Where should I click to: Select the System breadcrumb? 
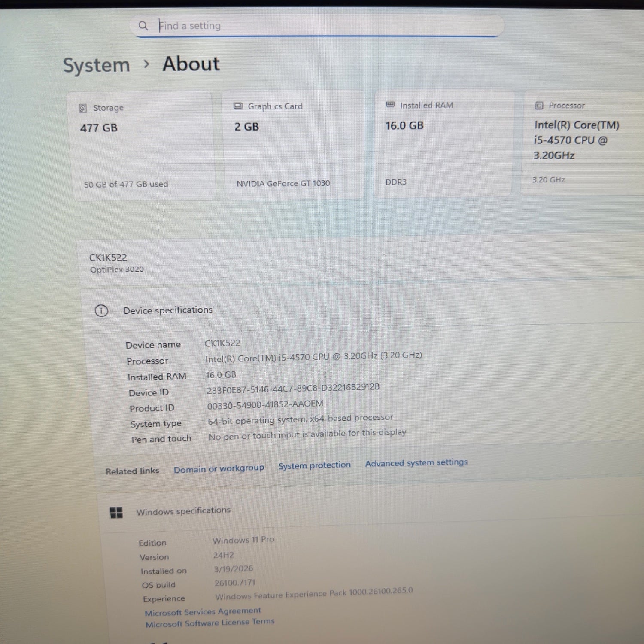tap(96, 64)
